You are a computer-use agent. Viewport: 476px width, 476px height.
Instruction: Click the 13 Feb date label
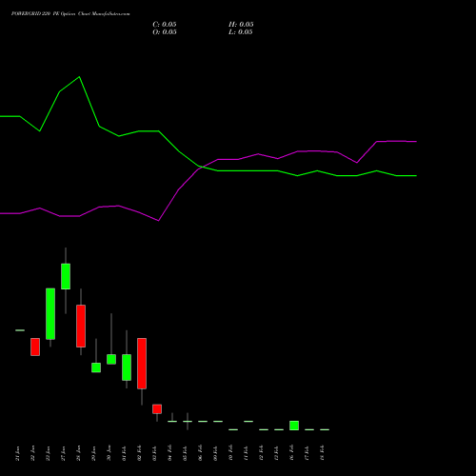[x=277, y=453]
